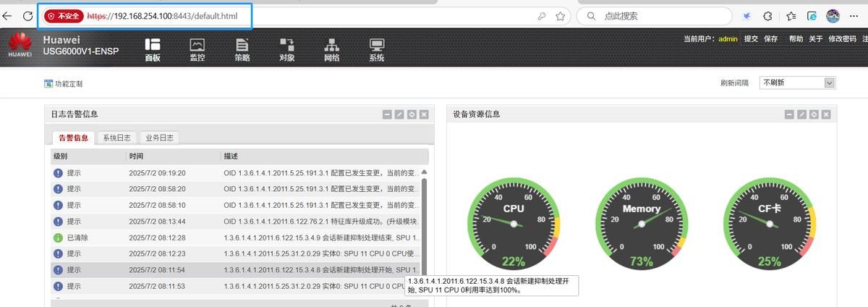868x307 pixels.
Task: Switch to the 告警信息 tab
Action: pos(74,138)
